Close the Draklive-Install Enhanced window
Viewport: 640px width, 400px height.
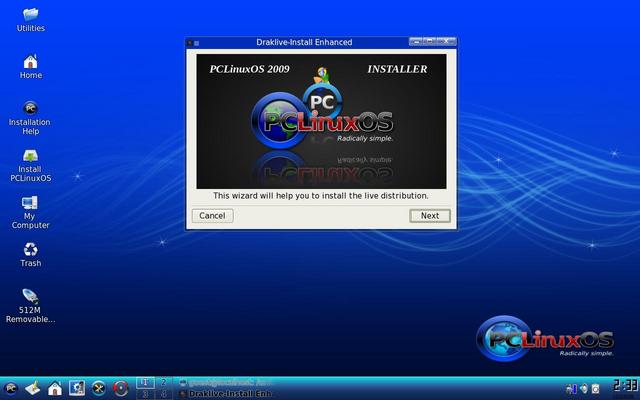(446, 41)
